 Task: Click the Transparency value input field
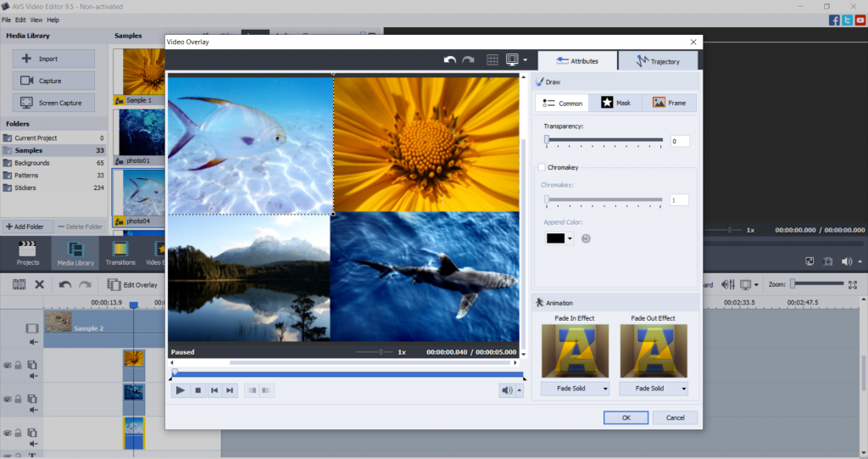point(679,141)
